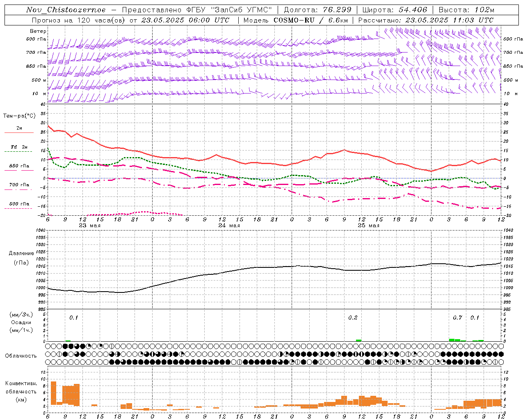Click the Осадки label
525x420 pixels.
click(21, 322)
